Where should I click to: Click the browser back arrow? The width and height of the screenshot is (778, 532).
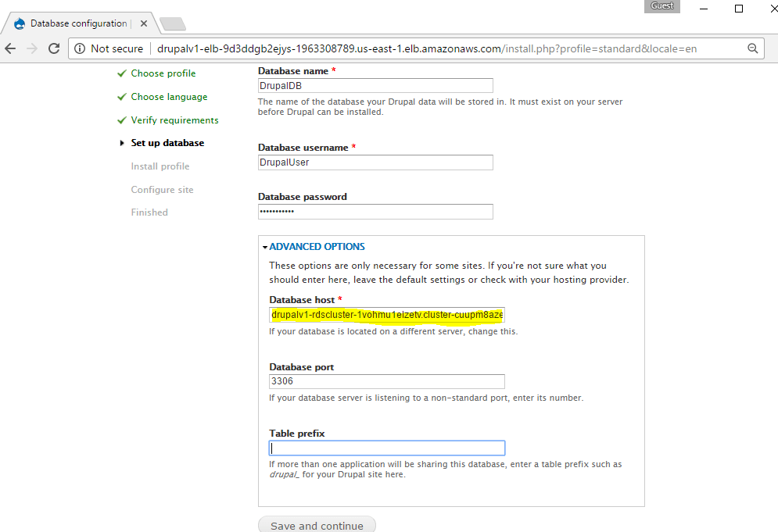11,48
